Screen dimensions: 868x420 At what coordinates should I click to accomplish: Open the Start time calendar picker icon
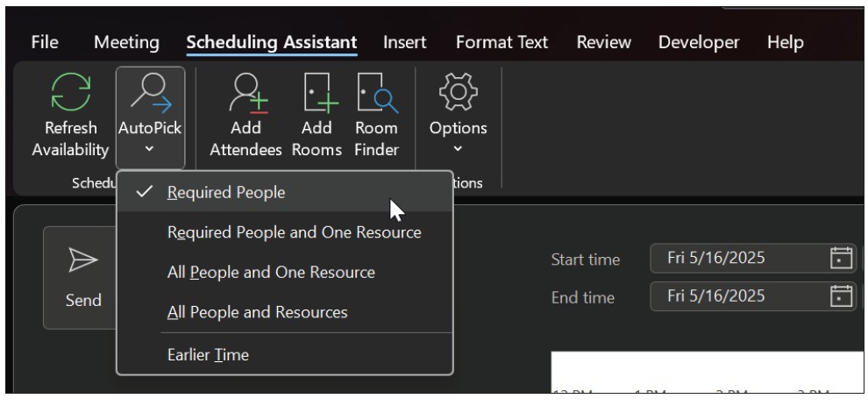(x=841, y=259)
